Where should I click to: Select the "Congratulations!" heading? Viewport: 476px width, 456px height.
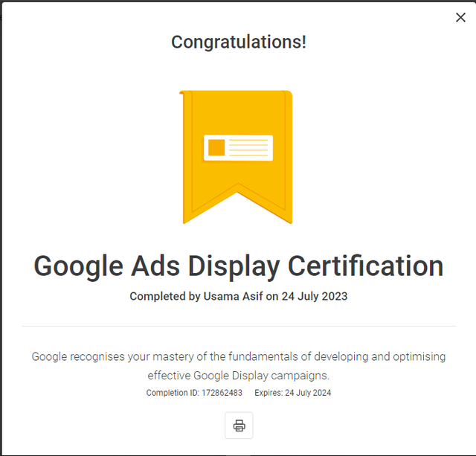239,42
